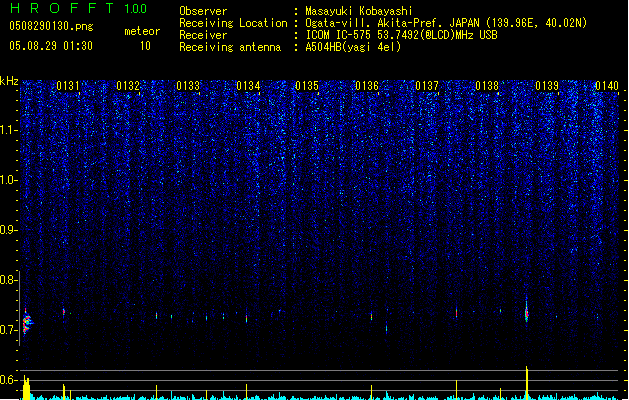Click the tallest yellow power spike near 0139
Screen dimensions: 629x400
tap(527, 382)
